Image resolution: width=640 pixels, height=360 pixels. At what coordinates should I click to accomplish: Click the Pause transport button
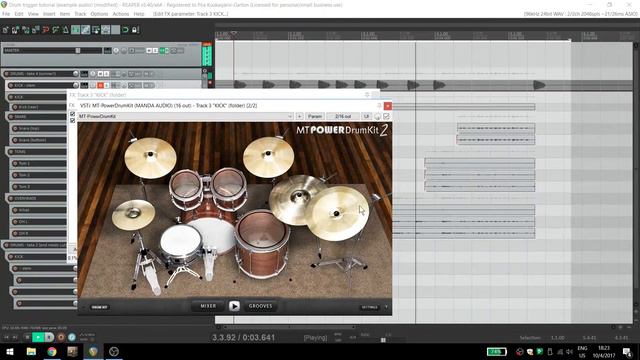coord(49,337)
